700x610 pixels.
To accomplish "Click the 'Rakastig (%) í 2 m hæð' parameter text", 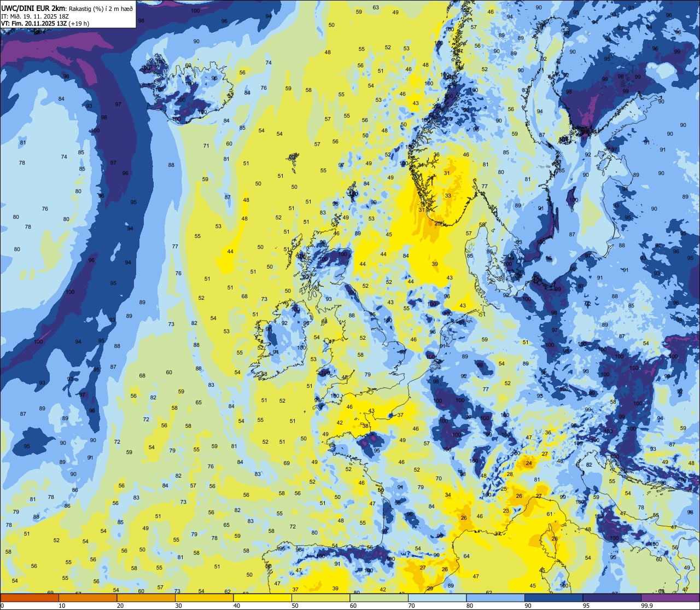I will pyautogui.click(x=100, y=8).
